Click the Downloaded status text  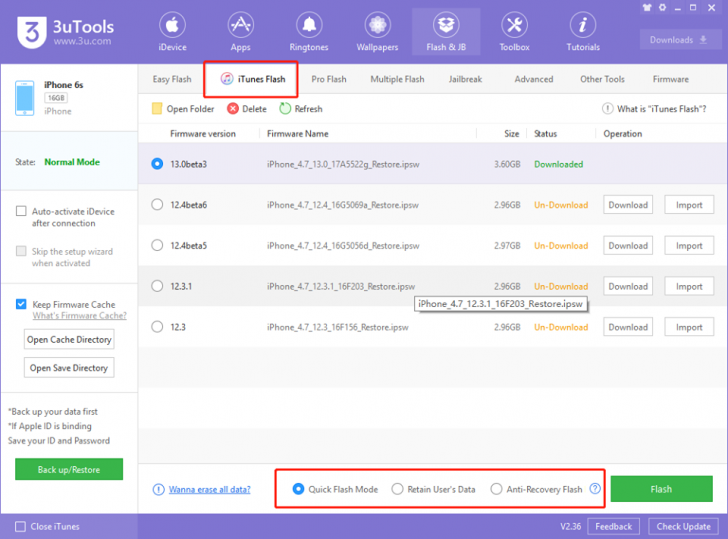[558, 164]
